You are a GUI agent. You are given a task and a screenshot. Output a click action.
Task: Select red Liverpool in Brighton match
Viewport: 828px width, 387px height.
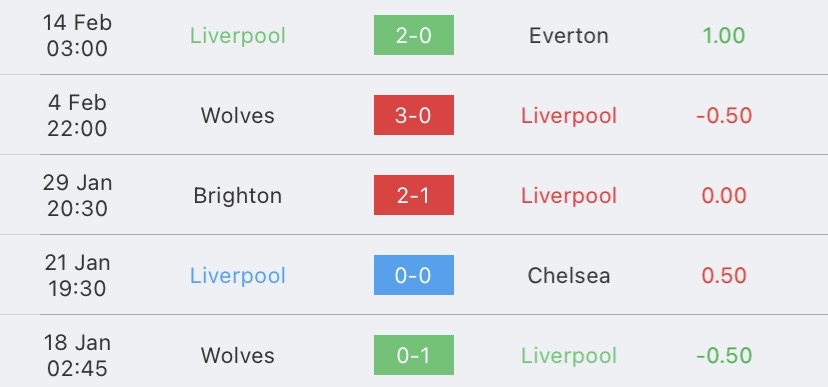pos(569,196)
